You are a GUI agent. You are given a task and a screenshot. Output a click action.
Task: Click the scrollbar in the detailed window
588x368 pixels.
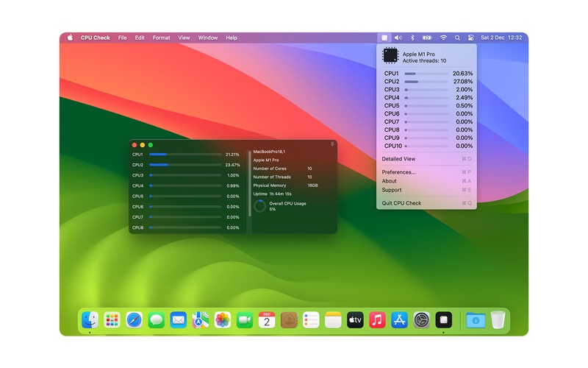click(250, 183)
